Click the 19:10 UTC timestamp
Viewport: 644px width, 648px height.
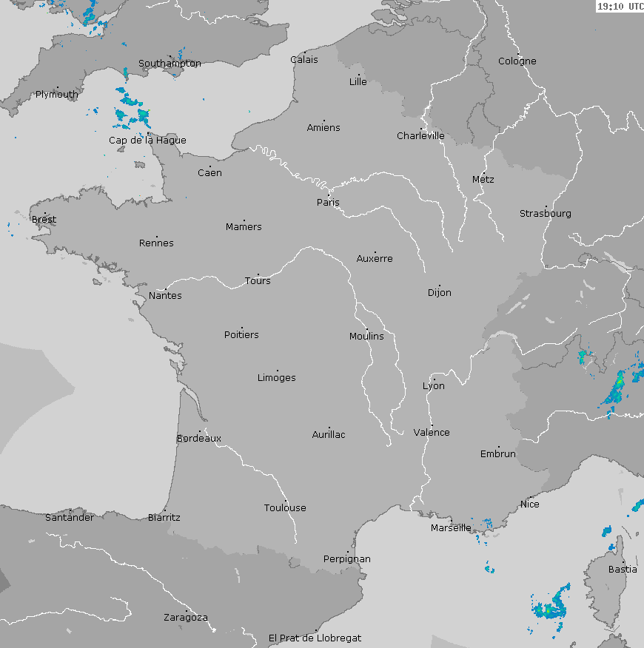(620, 7)
